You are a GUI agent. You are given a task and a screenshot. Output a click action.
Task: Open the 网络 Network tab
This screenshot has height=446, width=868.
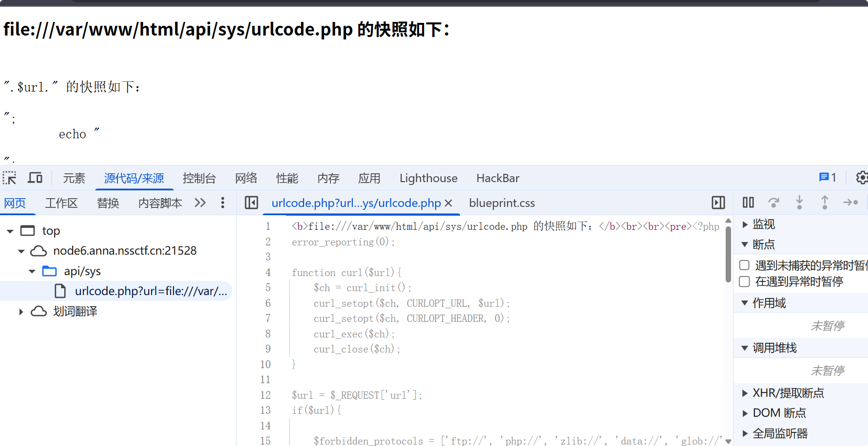tap(246, 178)
